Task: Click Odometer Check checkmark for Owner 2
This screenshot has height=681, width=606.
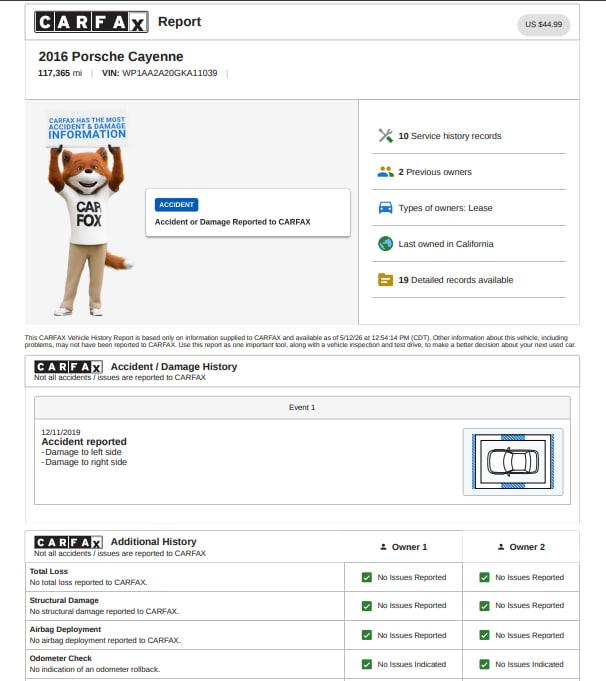Action: point(484,664)
